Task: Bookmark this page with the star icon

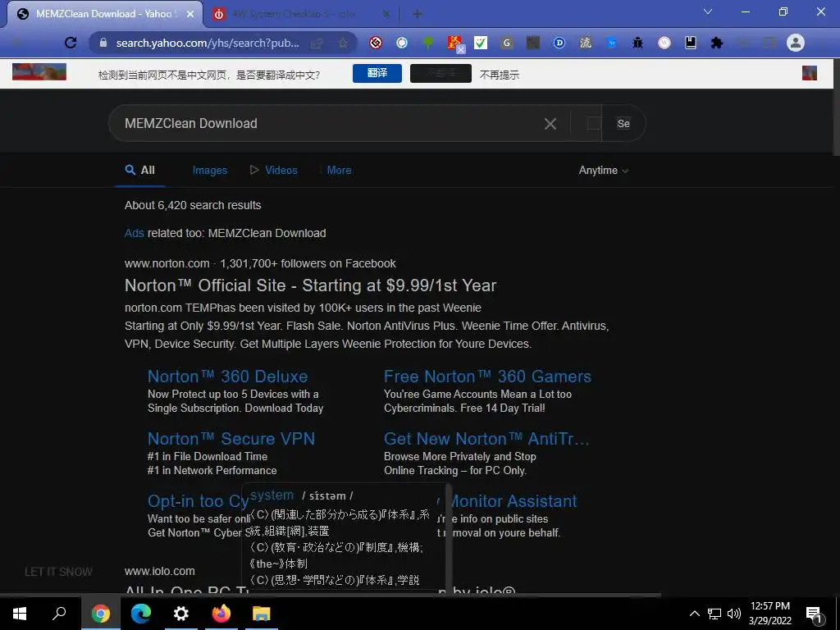Action: coord(343,43)
